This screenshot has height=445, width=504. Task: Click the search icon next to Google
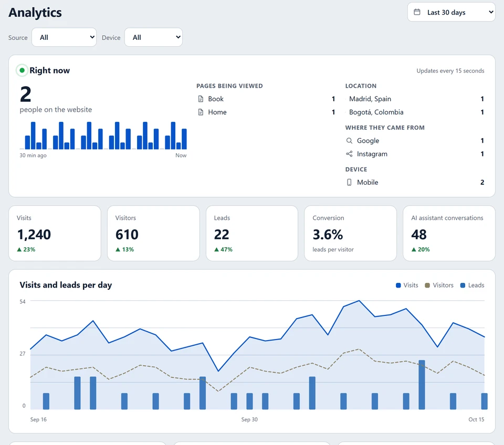(349, 141)
